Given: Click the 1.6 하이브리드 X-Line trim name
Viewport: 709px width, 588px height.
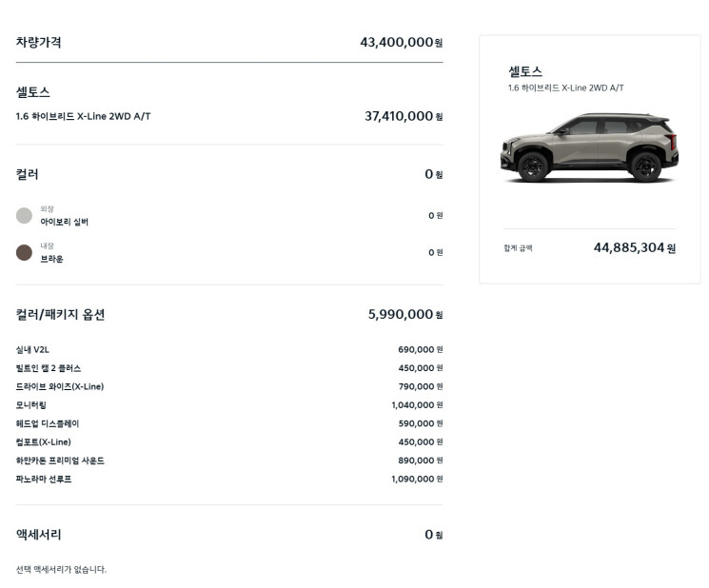Looking at the screenshot, I should [83, 117].
